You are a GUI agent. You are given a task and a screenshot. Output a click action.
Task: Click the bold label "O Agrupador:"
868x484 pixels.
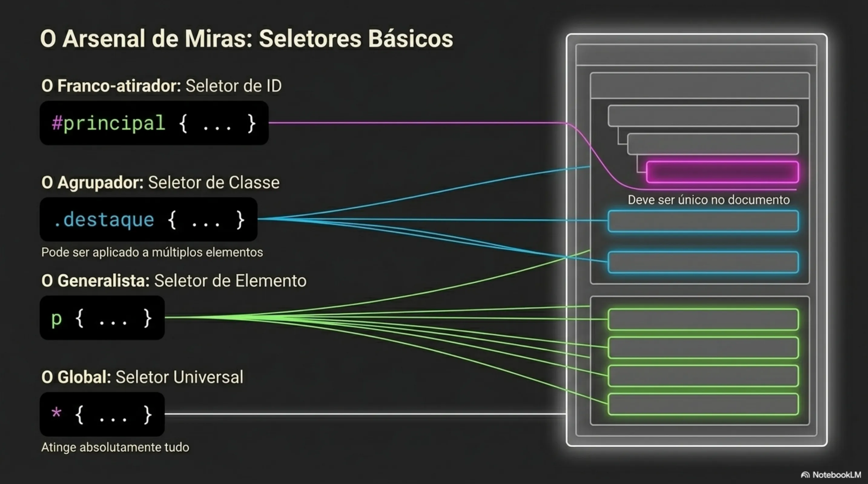point(93,183)
